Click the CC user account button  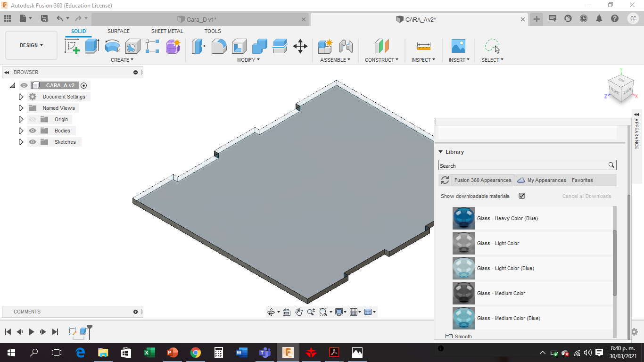point(633,18)
